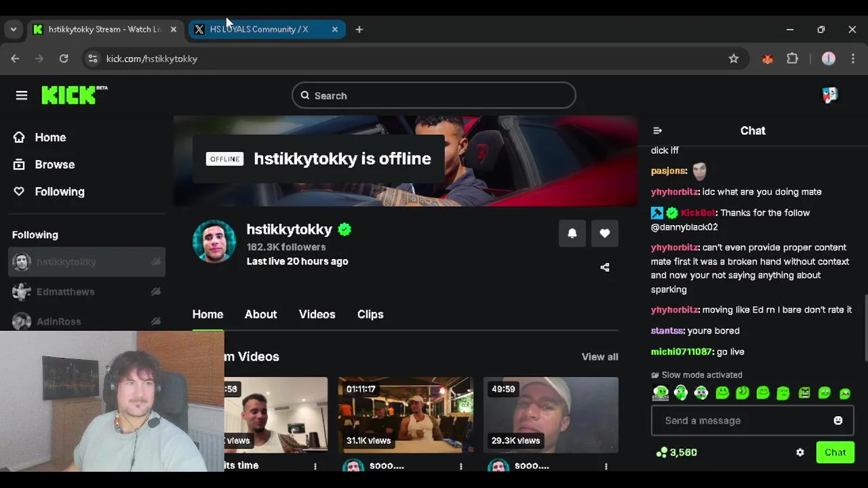Open Browse in the left sidebar
This screenshot has width=868, height=488.
[x=45, y=165]
